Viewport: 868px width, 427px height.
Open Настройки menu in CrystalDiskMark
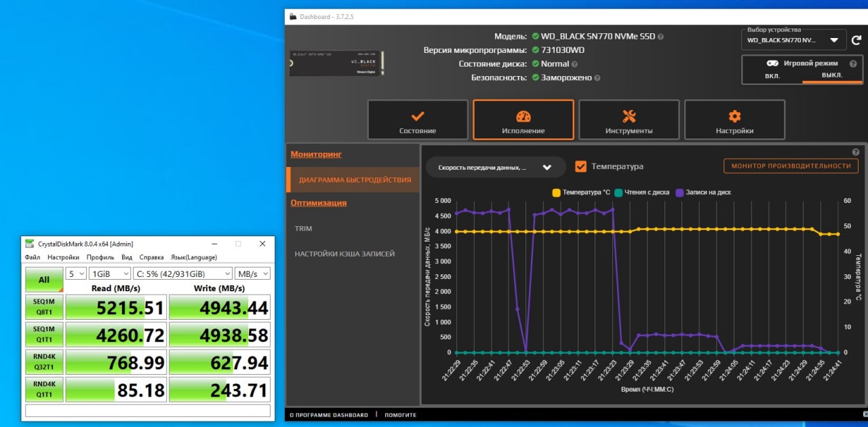tap(63, 257)
